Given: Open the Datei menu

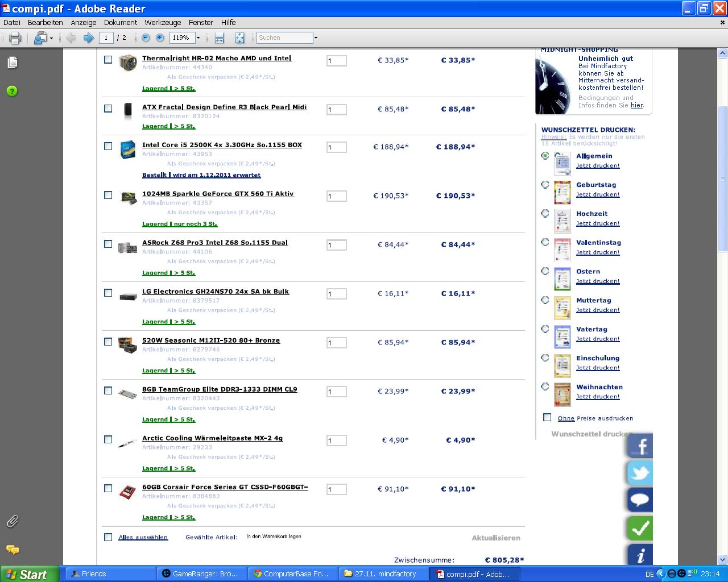Looking at the screenshot, I should point(12,23).
